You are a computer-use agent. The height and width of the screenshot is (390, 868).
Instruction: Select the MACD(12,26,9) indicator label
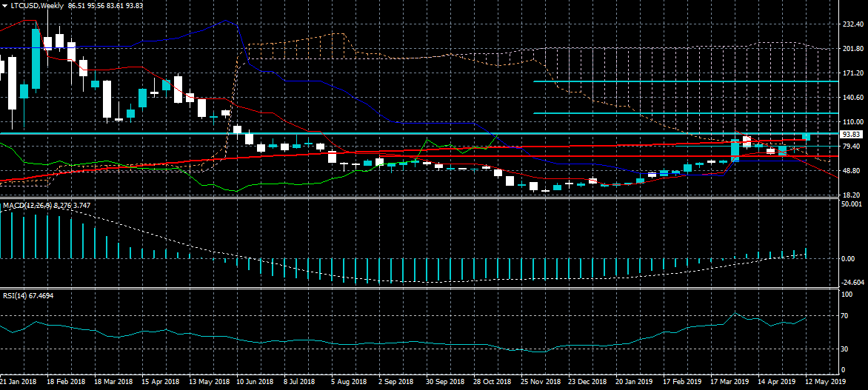coord(25,204)
